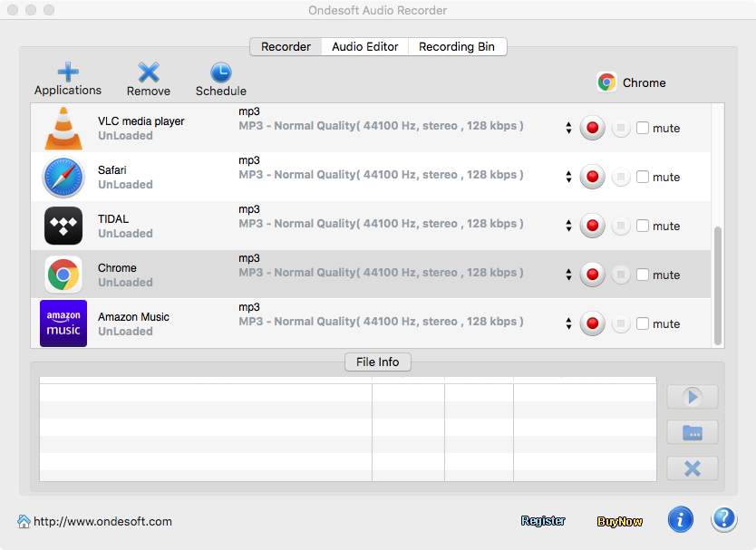Screen dimensions: 756x550
Task: Delete the selected file with X button
Action: click(693, 468)
